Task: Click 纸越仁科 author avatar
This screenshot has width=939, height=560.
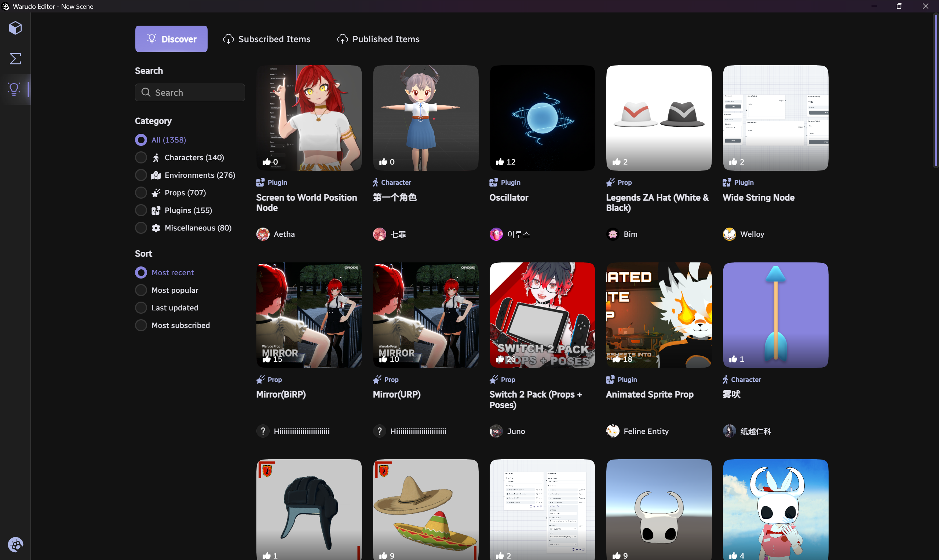Action: click(x=730, y=431)
